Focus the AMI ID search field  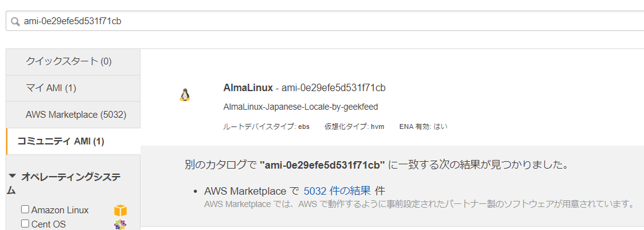[324, 21]
